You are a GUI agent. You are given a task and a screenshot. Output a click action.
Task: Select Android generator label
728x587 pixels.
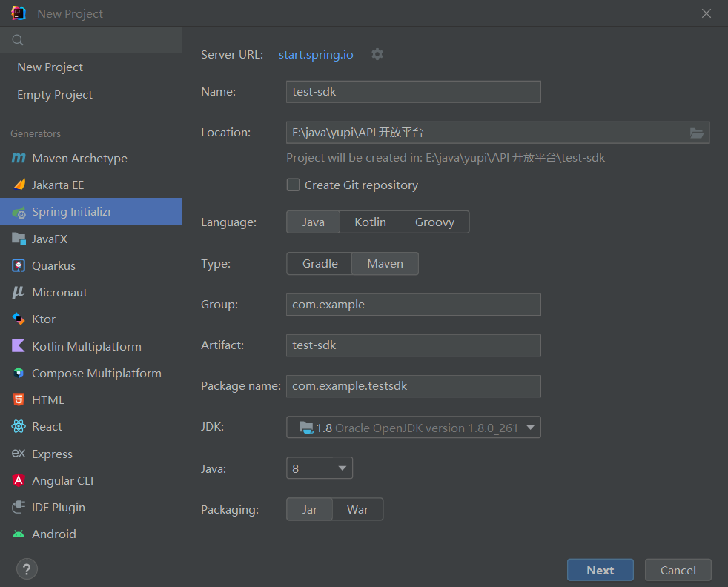click(x=54, y=534)
